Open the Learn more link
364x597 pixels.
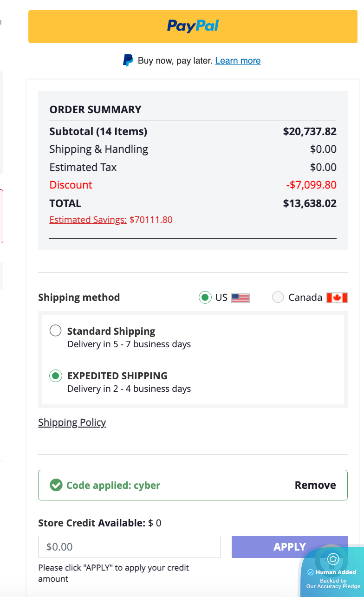[x=238, y=60]
